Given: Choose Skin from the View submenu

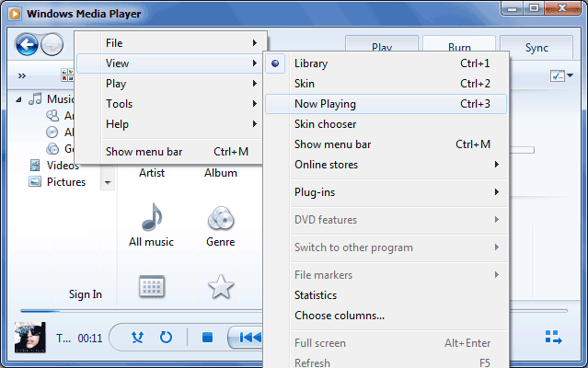Looking at the screenshot, I should pos(386,84).
